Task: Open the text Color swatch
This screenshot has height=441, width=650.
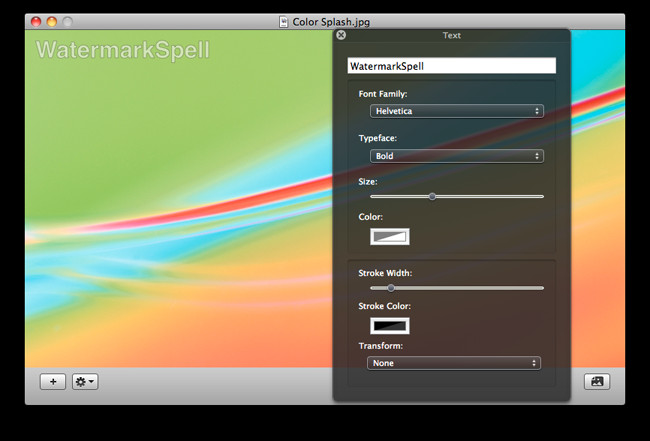Action: [x=390, y=237]
